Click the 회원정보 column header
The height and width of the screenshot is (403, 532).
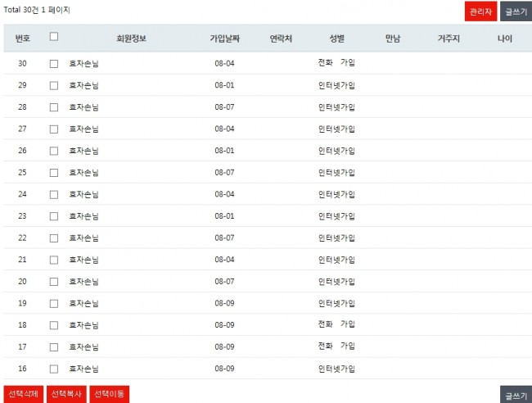click(131, 38)
